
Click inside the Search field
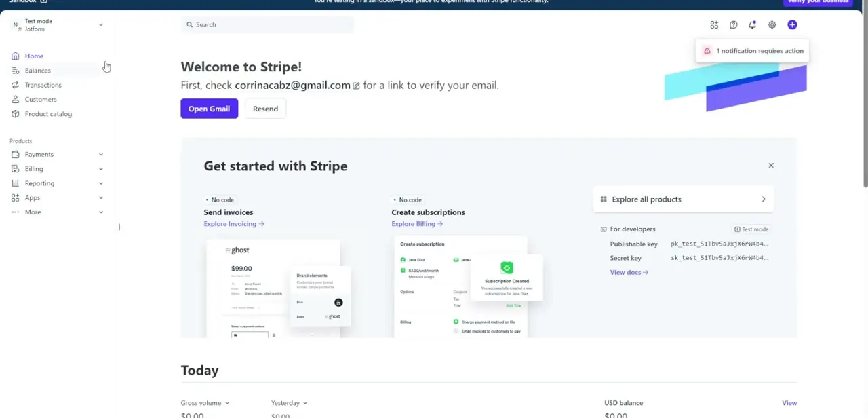pyautogui.click(x=268, y=24)
